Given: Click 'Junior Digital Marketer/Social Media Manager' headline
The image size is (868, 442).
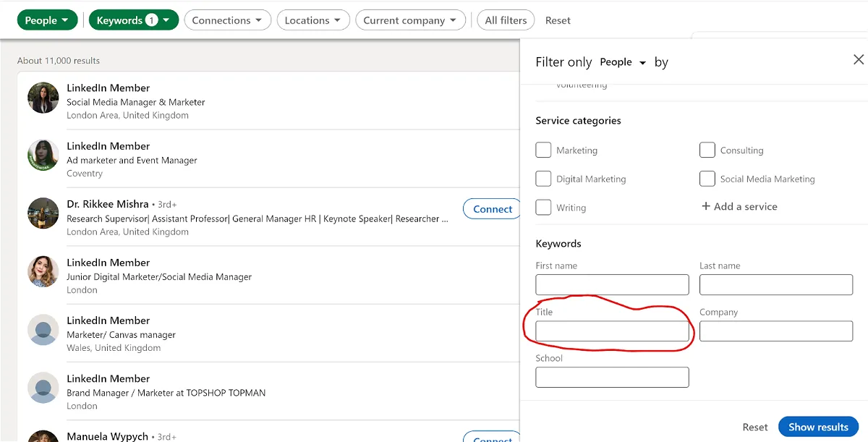Looking at the screenshot, I should pyautogui.click(x=159, y=276).
